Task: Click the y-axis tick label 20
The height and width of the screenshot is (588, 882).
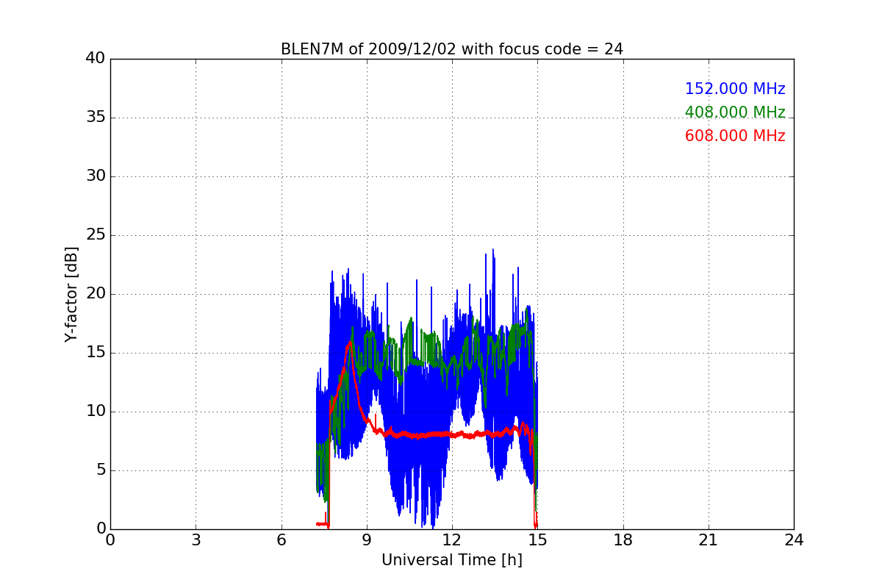Action: pyautogui.click(x=96, y=294)
